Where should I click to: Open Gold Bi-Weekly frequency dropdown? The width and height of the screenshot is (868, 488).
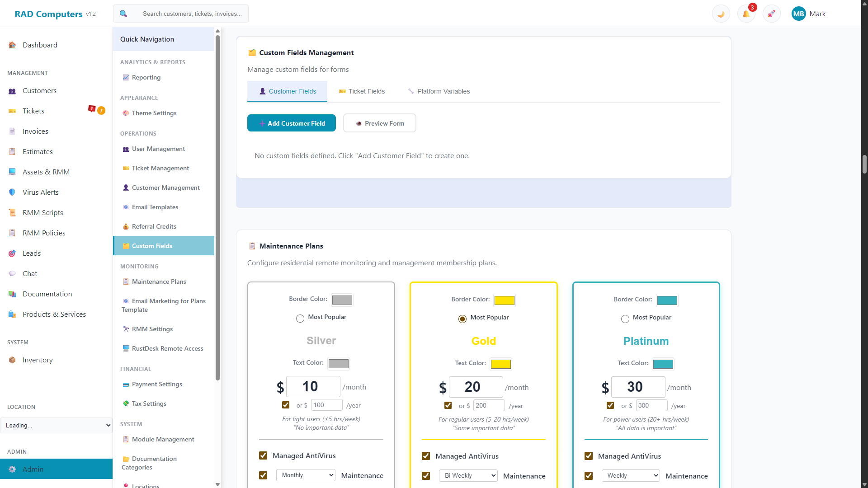pos(468,475)
